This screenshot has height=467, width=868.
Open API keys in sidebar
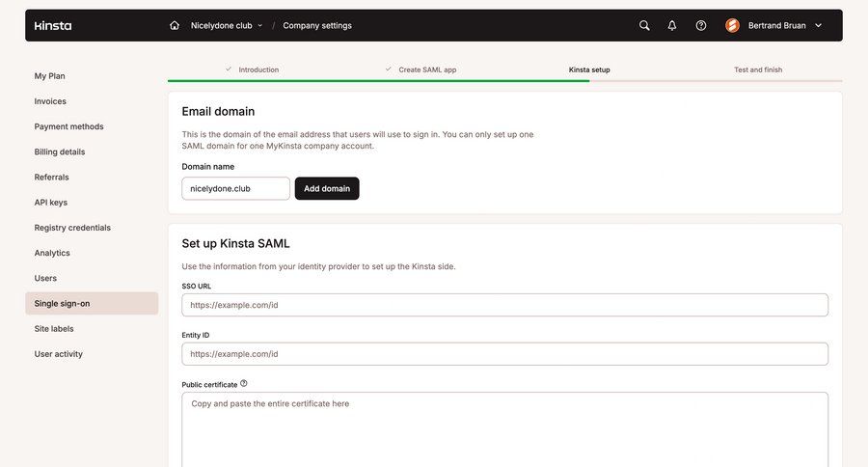coord(51,203)
